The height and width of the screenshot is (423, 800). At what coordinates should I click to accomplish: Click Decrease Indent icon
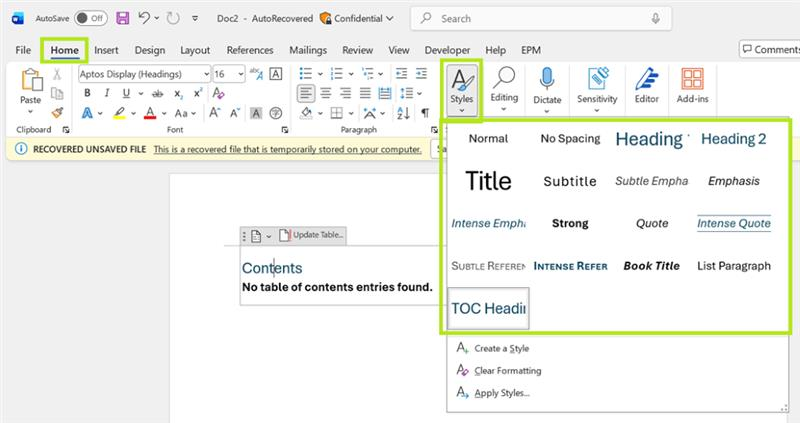click(x=402, y=74)
